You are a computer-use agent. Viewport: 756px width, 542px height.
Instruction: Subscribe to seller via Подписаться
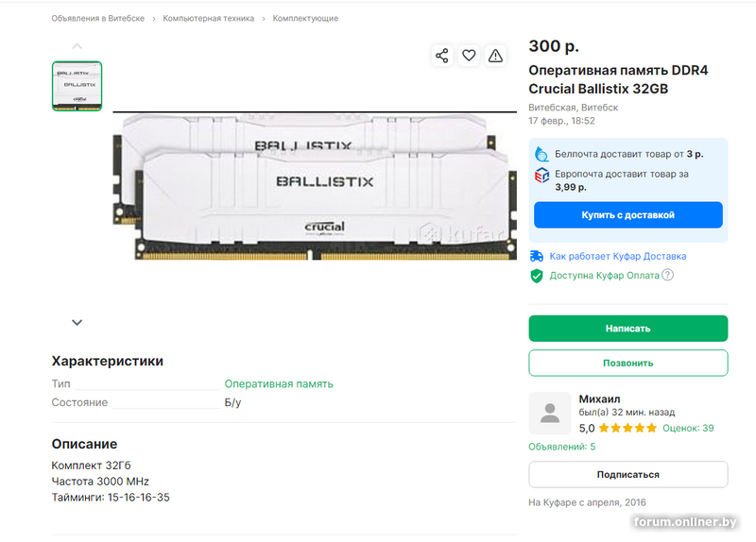click(x=627, y=474)
